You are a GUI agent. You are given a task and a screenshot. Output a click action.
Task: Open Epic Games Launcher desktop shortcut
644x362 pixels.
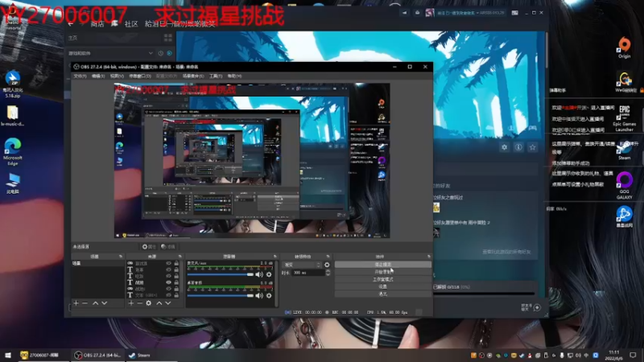[625, 118]
